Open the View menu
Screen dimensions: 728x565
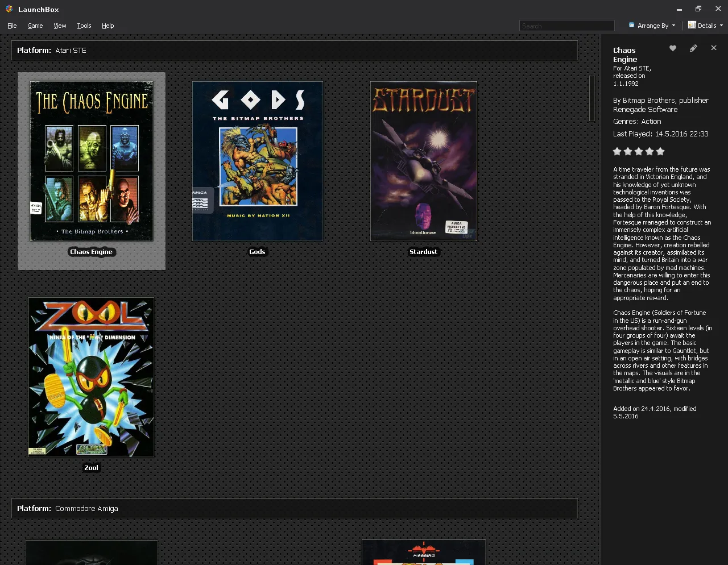60,26
